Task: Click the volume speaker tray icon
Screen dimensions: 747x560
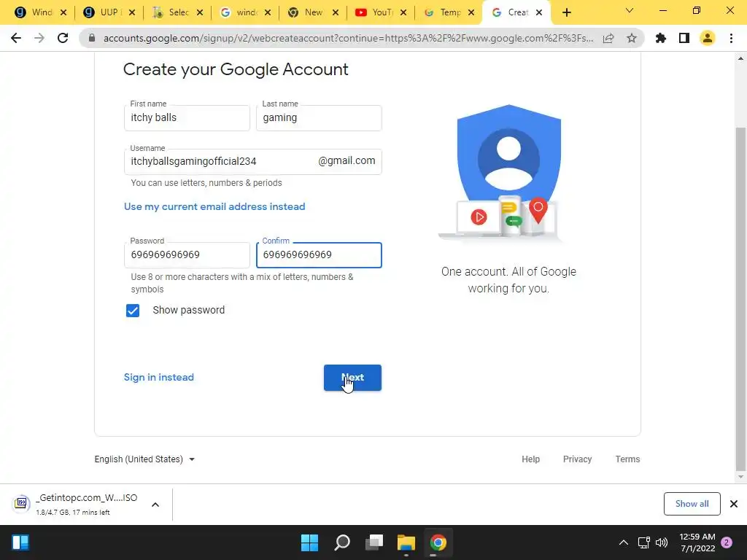Action: [x=662, y=542]
